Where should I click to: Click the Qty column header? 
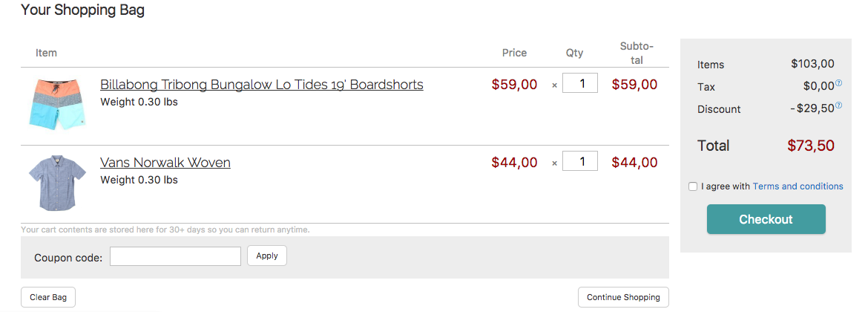click(x=574, y=53)
